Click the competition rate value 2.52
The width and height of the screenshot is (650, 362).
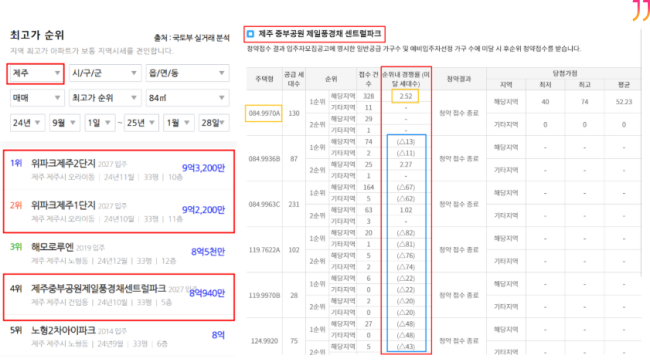pyautogui.click(x=405, y=96)
